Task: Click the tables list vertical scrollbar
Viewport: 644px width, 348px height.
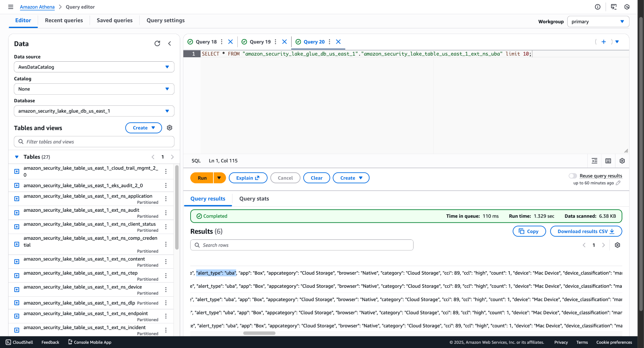Action: click(x=177, y=208)
